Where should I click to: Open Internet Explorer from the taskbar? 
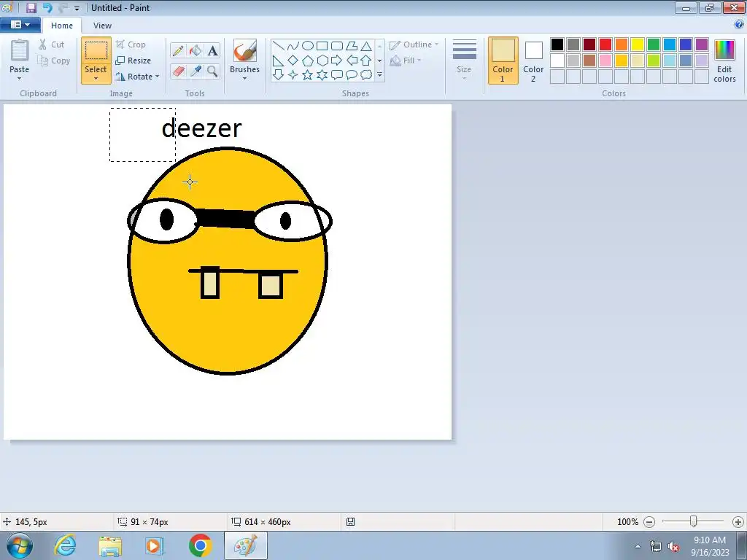point(65,545)
